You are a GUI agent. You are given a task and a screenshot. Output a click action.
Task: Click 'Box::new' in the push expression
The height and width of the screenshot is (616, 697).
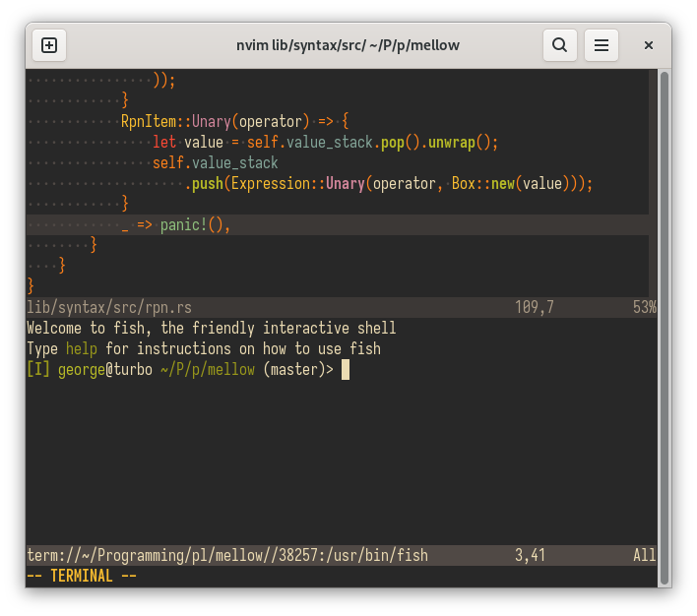click(482, 183)
